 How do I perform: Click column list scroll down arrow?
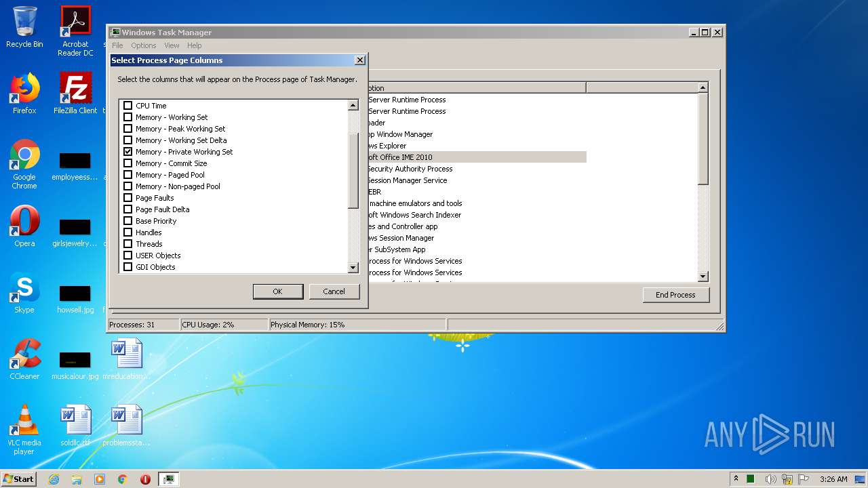[353, 268]
